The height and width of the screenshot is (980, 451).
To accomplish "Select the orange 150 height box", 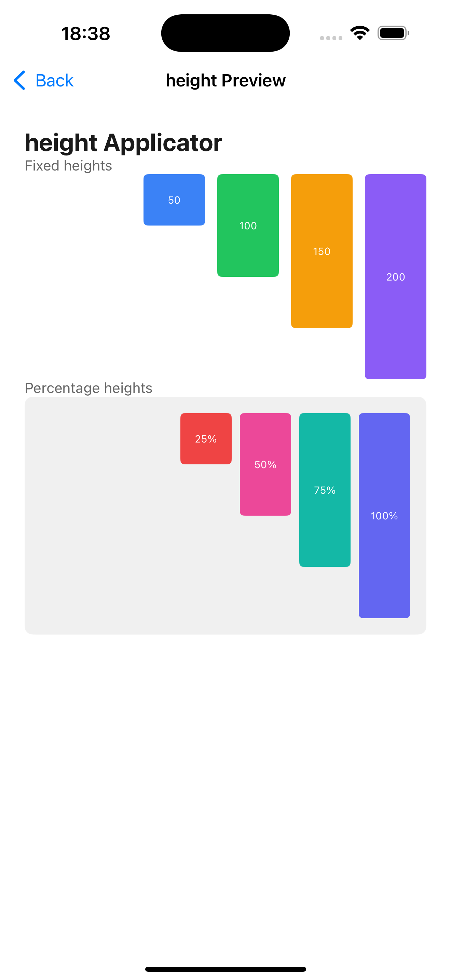I will click(322, 251).
